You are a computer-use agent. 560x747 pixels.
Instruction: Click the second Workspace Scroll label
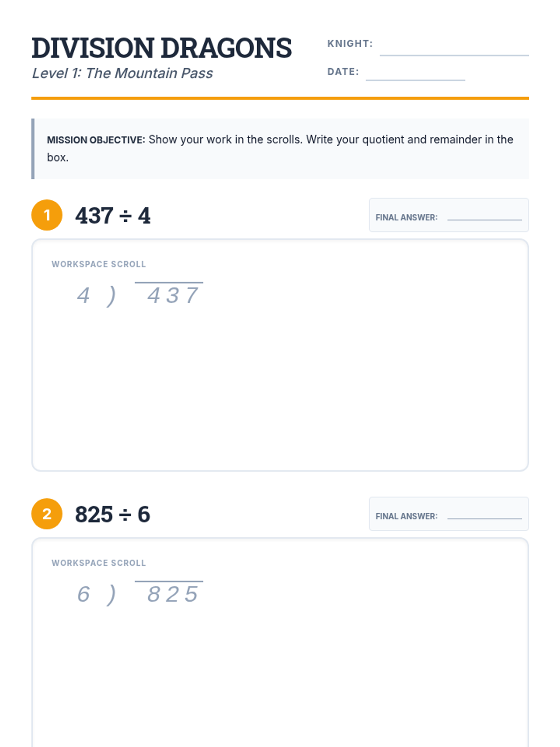pos(98,563)
